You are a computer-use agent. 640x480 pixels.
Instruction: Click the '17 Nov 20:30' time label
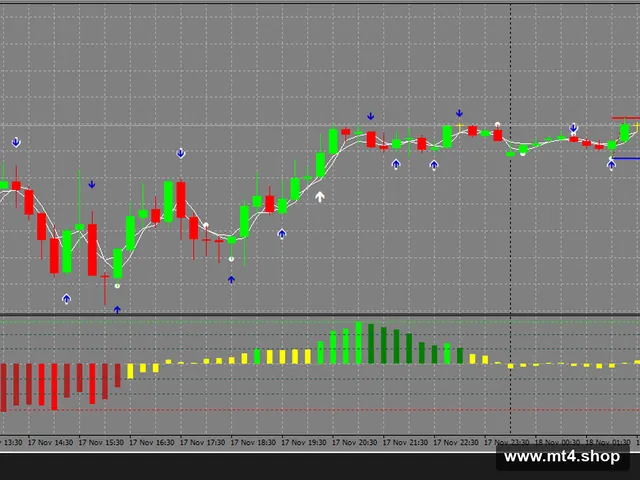pyautogui.click(x=355, y=442)
